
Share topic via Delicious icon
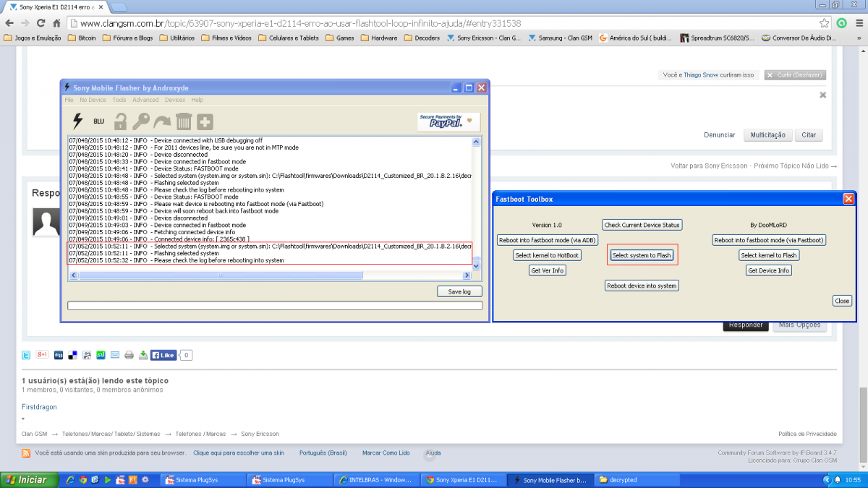(73, 355)
